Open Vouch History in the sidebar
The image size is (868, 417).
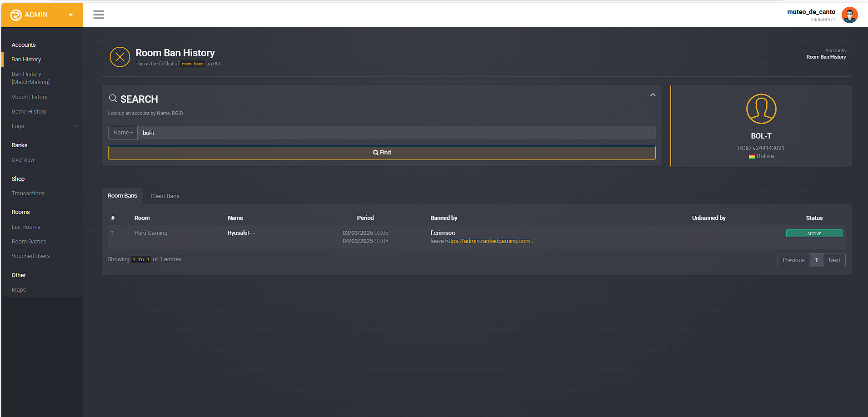[30, 97]
